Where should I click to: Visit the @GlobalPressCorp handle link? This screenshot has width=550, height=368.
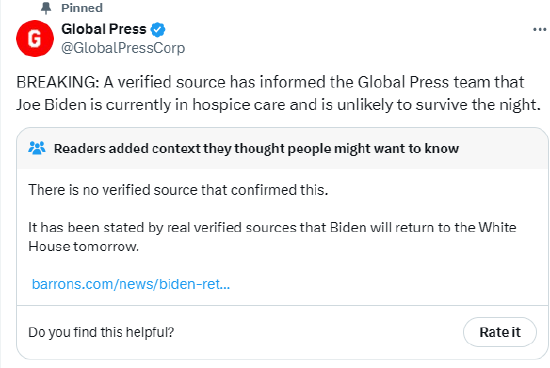[x=123, y=48]
